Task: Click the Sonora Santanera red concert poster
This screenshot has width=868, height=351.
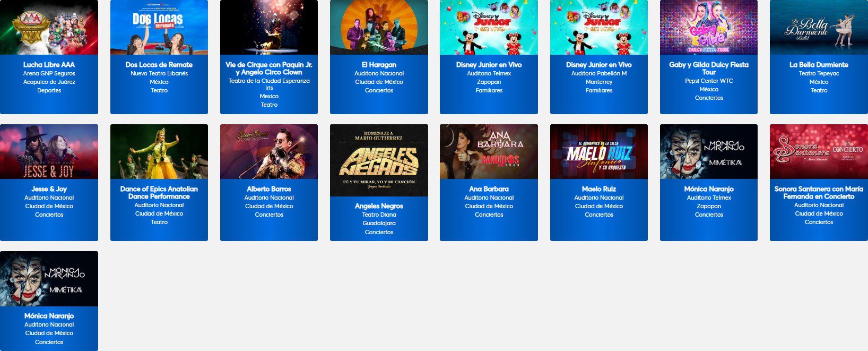Action: (819, 151)
